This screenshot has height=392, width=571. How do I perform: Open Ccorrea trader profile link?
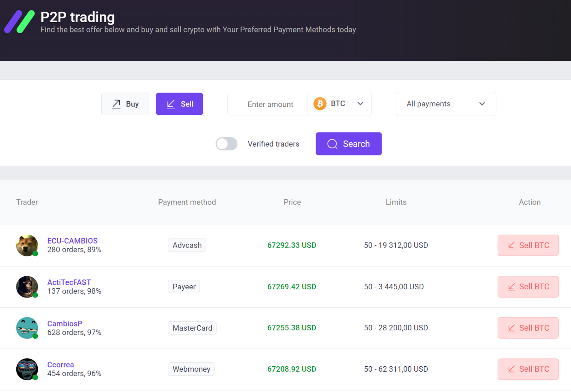coord(61,365)
